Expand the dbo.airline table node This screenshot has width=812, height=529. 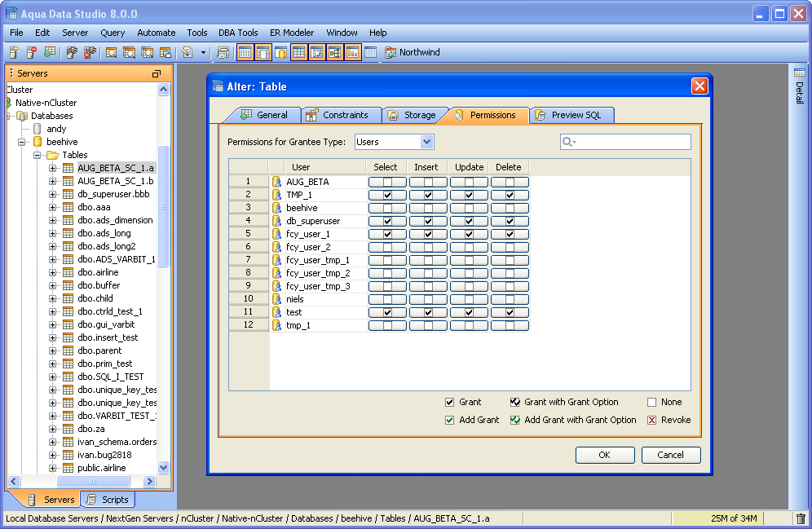point(53,272)
